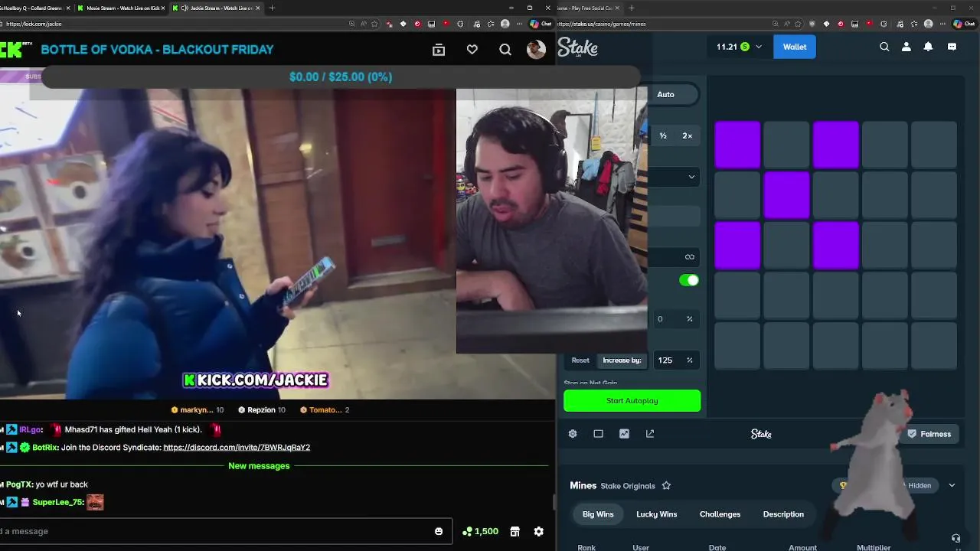980x551 pixels.
Task: Click Amount column header
Action: click(x=802, y=548)
